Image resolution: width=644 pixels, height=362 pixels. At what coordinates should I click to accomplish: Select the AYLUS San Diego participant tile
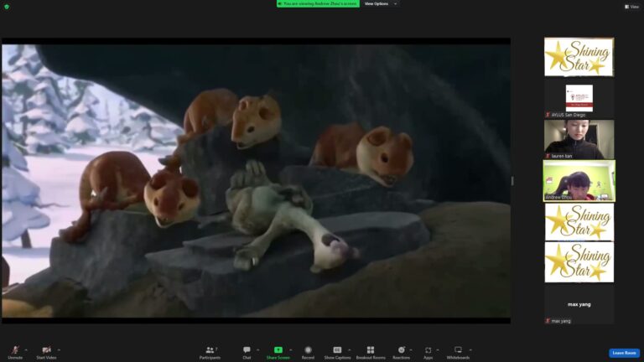(579, 98)
